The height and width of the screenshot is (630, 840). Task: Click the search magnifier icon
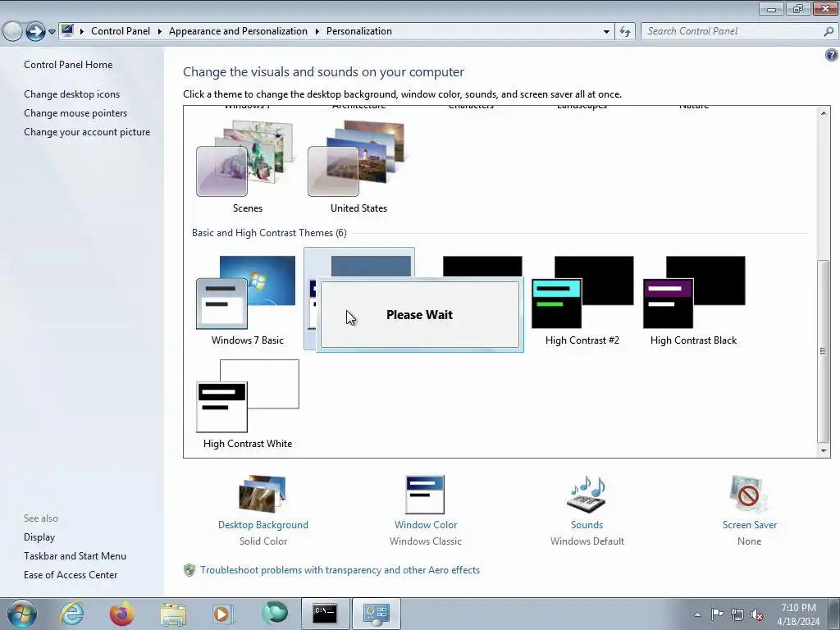pos(829,32)
